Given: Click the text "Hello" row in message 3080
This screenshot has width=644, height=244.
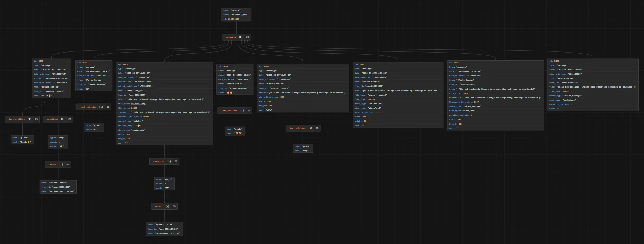Looking at the screenshot, I should tap(43, 96).
